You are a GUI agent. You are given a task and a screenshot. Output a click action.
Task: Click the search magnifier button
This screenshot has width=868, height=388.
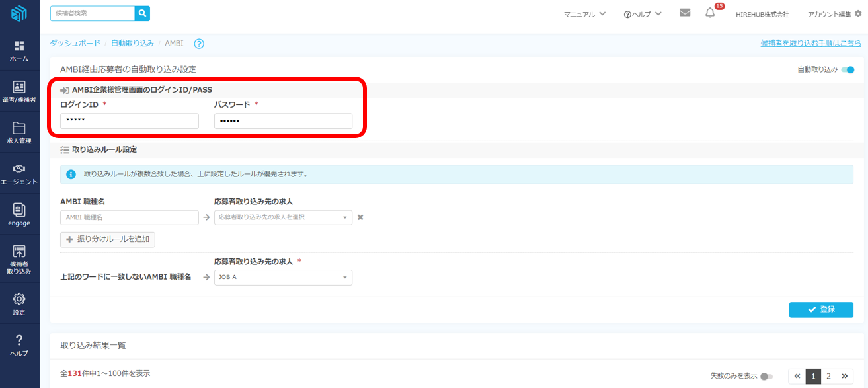point(142,13)
